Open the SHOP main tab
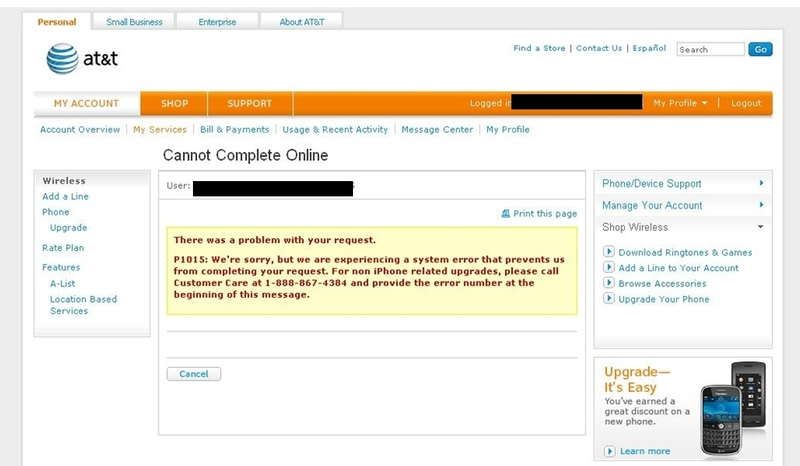The width and height of the screenshot is (800, 466). [x=174, y=103]
